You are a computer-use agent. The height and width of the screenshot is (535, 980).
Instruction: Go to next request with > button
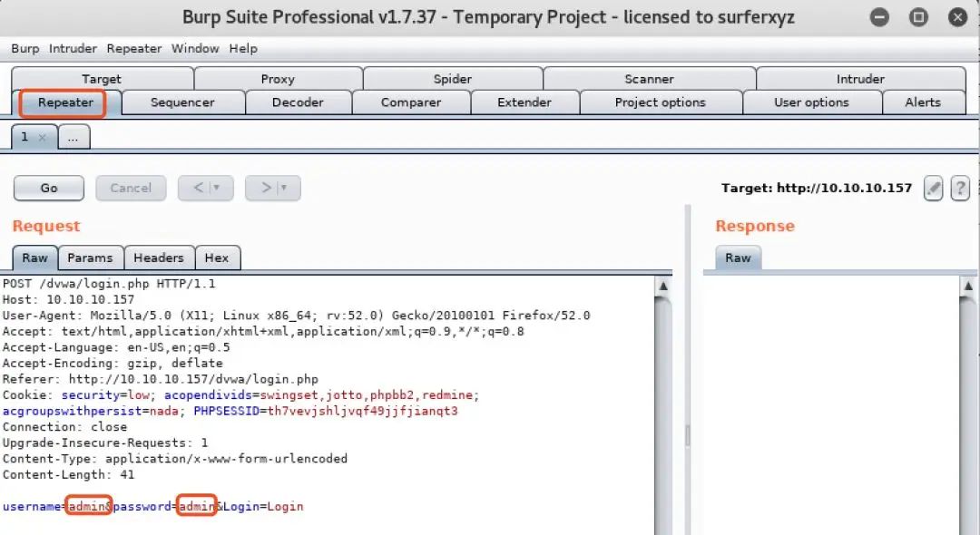[266, 188]
